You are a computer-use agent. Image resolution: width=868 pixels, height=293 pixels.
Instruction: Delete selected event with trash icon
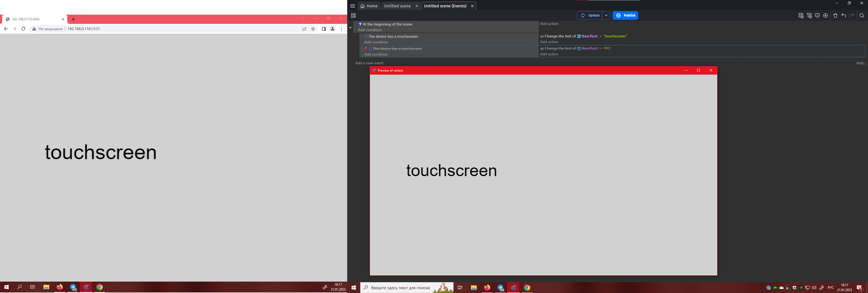(x=836, y=15)
